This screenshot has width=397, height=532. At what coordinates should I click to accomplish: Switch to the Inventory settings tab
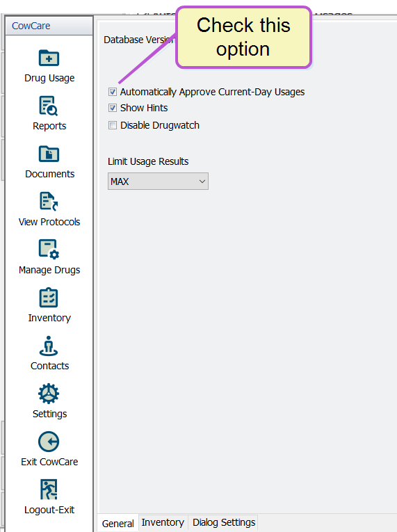163,522
